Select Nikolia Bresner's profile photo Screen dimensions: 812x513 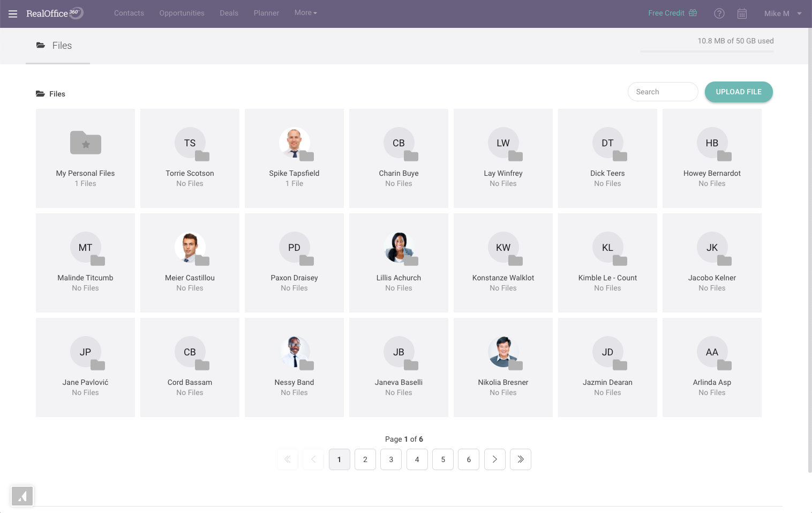(x=503, y=352)
